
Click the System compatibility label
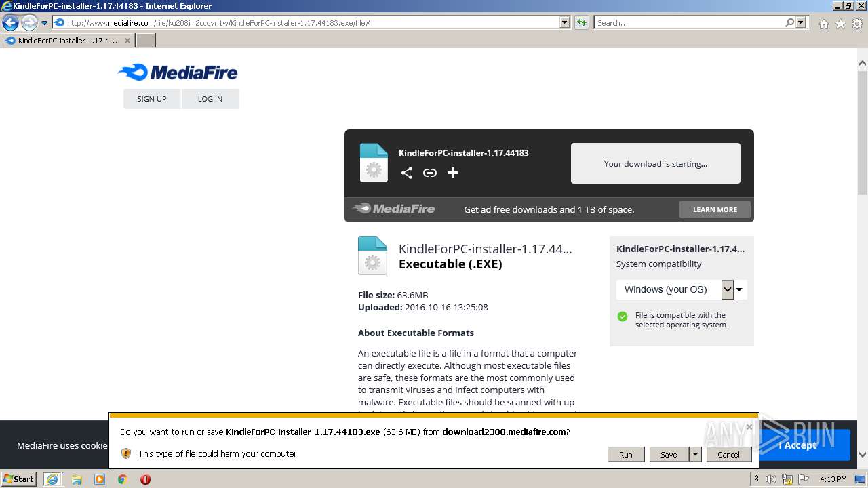click(x=659, y=264)
